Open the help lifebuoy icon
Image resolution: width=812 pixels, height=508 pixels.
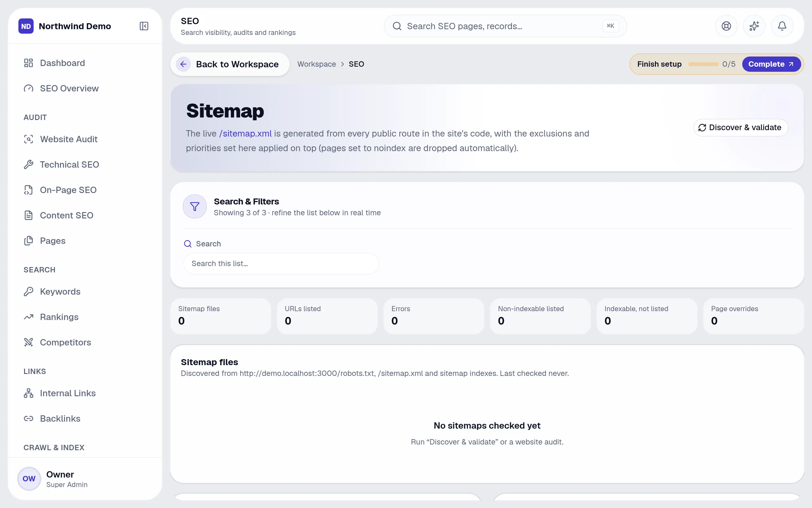coord(726,26)
